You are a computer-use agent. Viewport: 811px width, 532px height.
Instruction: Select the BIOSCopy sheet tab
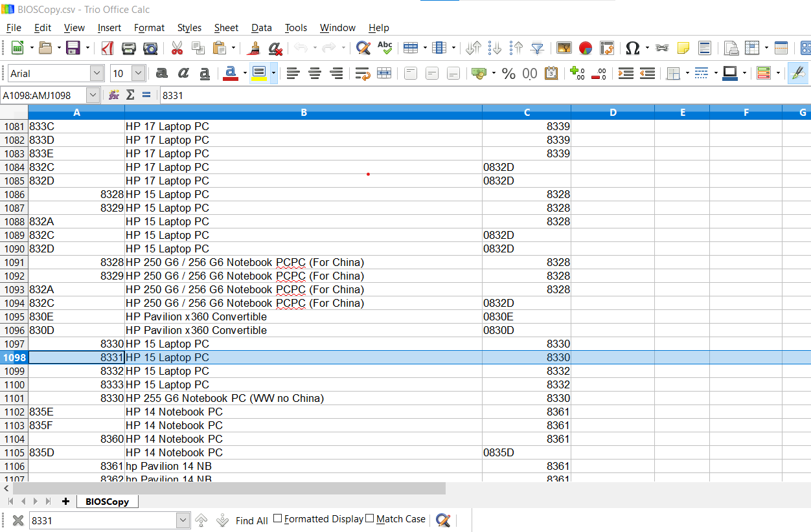(x=107, y=502)
